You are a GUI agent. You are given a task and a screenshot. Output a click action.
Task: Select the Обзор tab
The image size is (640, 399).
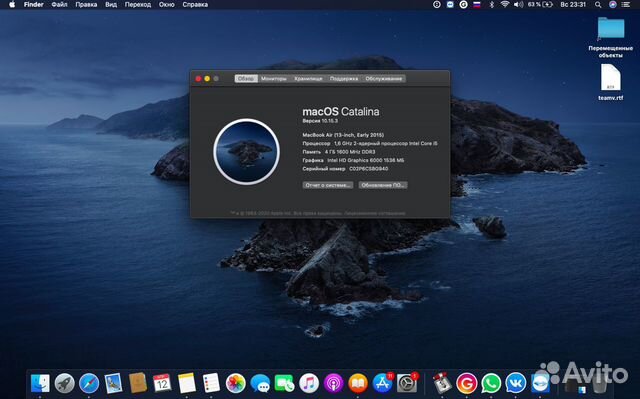click(x=246, y=79)
